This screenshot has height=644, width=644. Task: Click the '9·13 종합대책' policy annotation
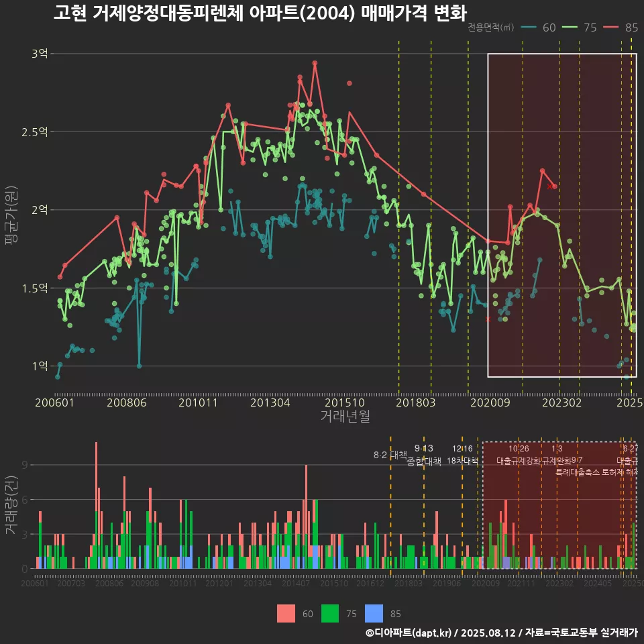[424, 455]
